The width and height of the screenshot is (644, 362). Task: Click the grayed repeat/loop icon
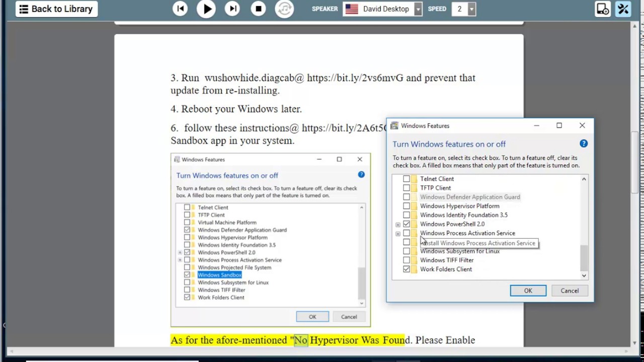(284, 9)
